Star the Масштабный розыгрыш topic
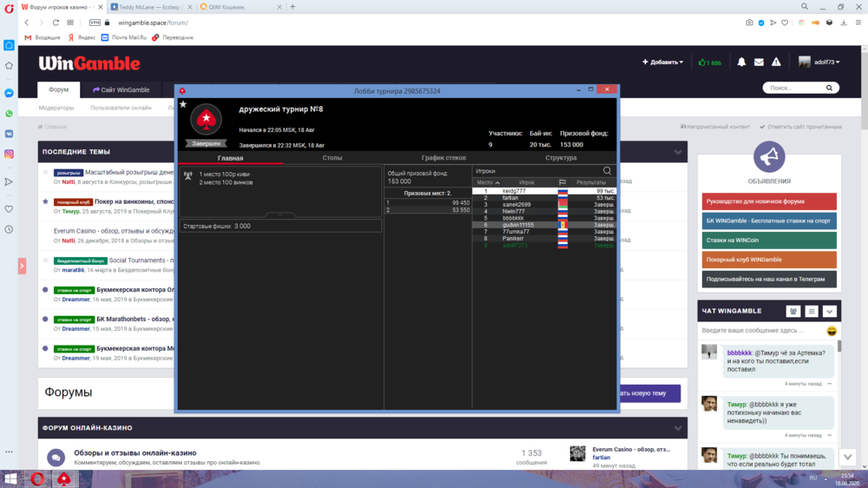The height and width of the screenshot is (488, 868). pyautogui.click(x=45, y=173)
